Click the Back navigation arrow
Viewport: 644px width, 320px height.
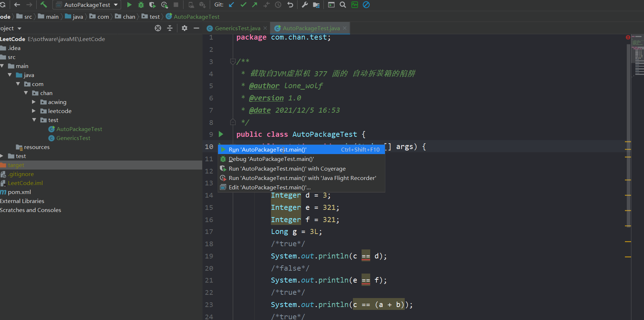17,5
